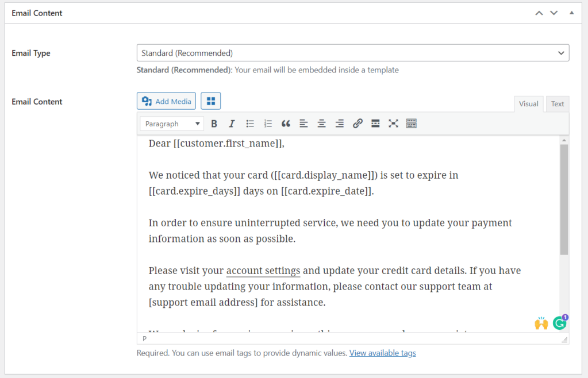Viewport: 588px width, 378px height.
Task: Click the Add Media button
Action: (166, 101)
